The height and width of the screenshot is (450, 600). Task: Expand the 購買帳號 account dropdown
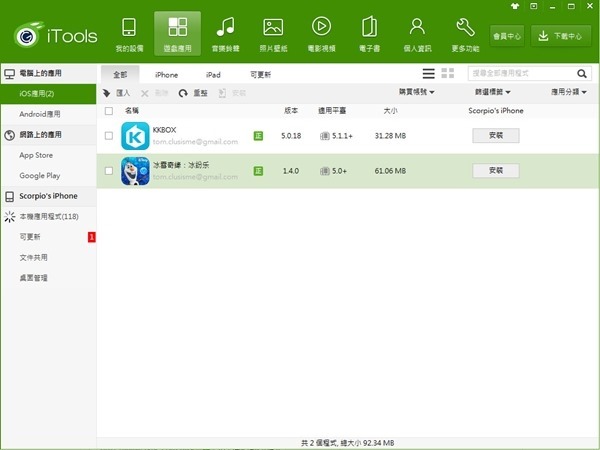[417, 92]
